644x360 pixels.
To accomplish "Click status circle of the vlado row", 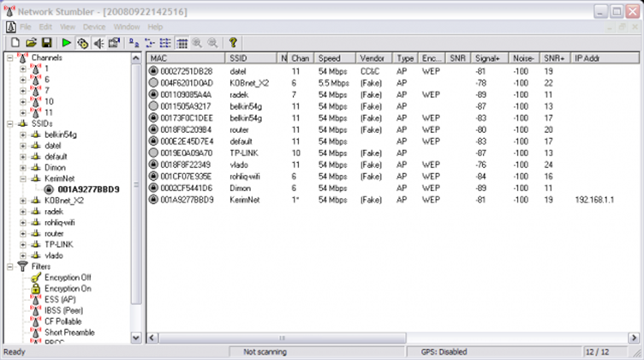I will (153, 165).
